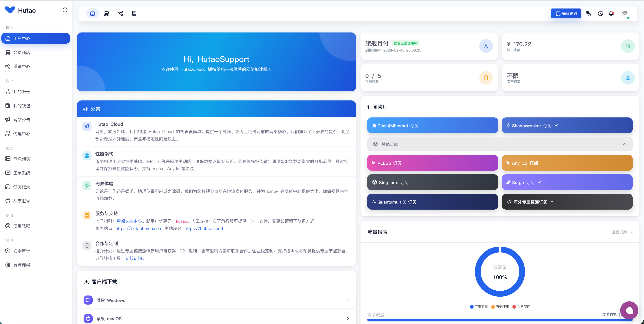Open the https://hutaohome.com link
This screenshot has width=644, height=324.
click(x=139, y=228)
